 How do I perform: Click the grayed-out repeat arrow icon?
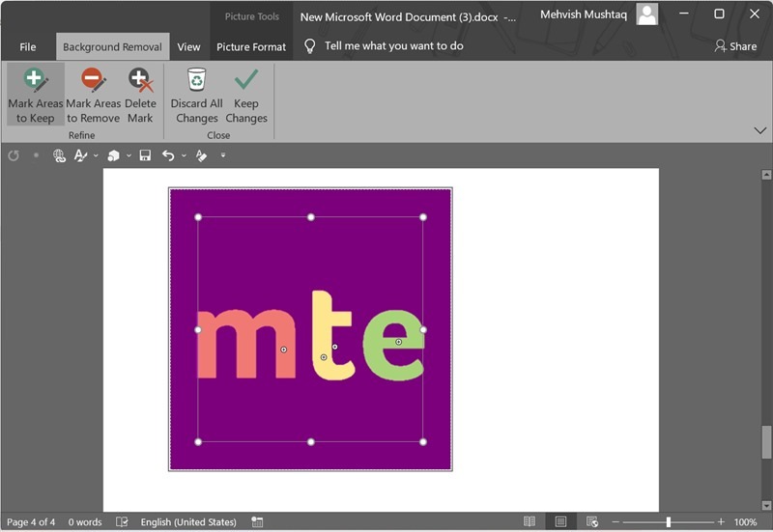click(x=14, y=155)
